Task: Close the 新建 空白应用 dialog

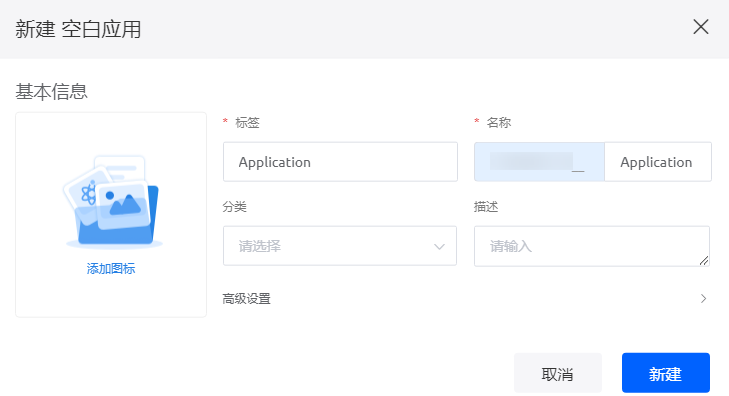Action: coord(701,27)
